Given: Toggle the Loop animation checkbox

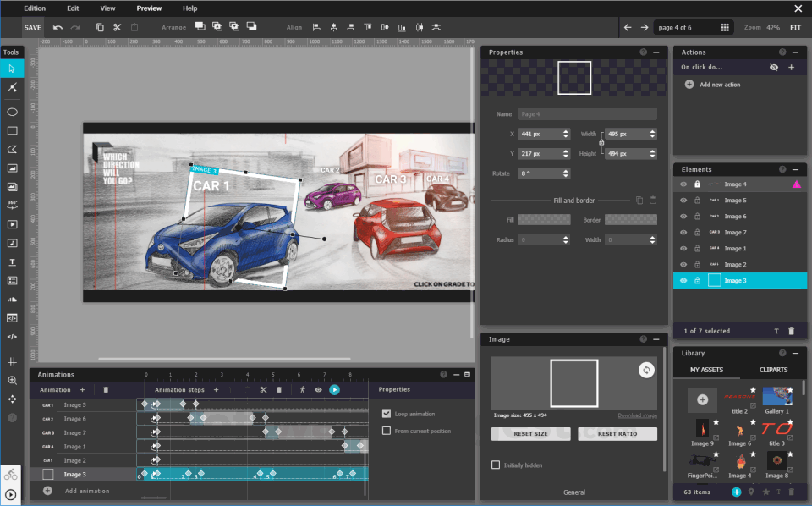Looking at the screenshot, I should (x=387, y=414).
